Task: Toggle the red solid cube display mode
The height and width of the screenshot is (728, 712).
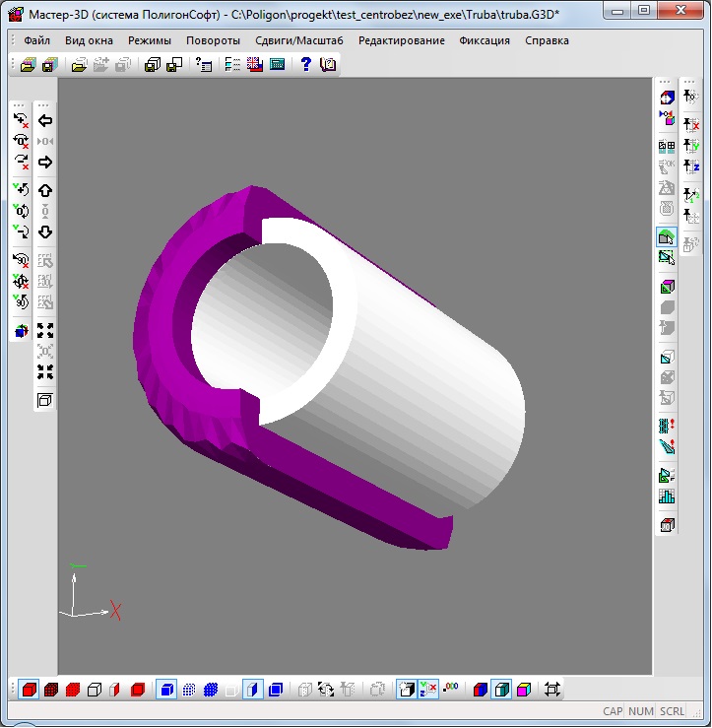Action: click(30, 690)
